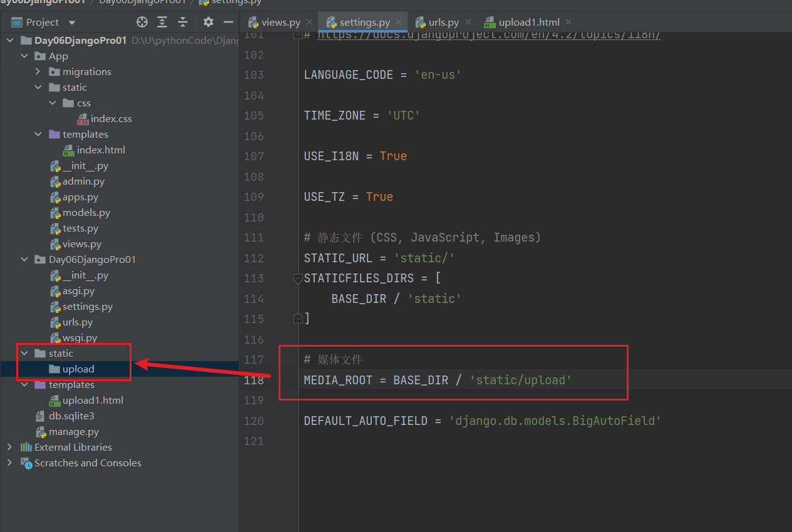Click line number 118 in the gutter
This screenshot has height=532, width=792.
254,380
